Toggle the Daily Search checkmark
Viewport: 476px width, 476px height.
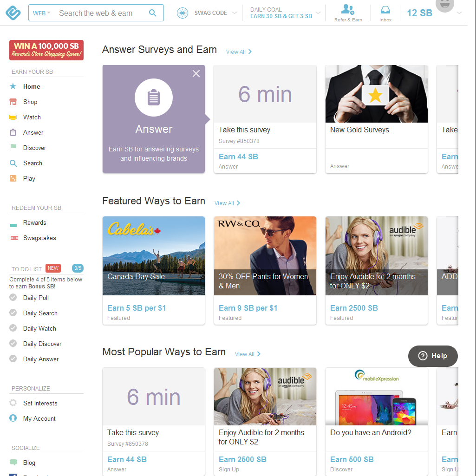13,313
